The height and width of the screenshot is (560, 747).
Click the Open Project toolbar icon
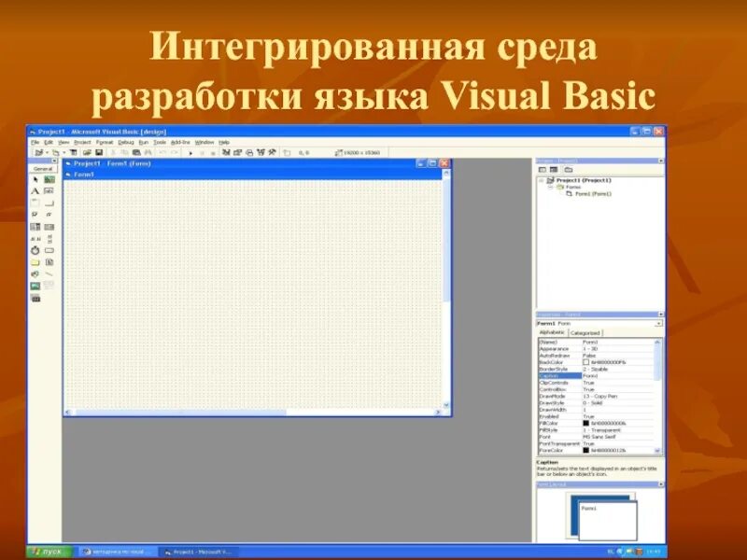click(x=87, y=152)
